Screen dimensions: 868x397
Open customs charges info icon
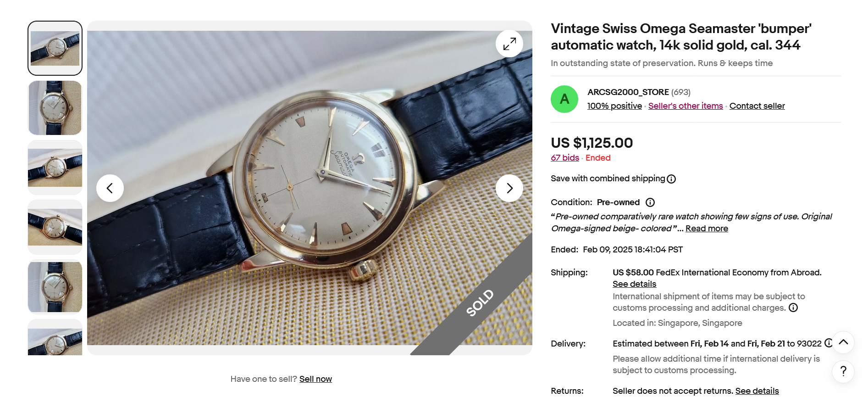coord(793,308)
